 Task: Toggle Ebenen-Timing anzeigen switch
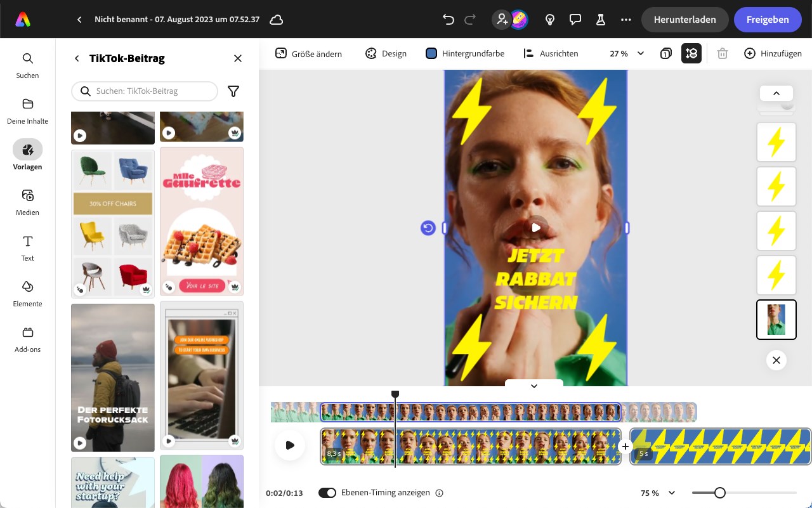click(327, 493)
